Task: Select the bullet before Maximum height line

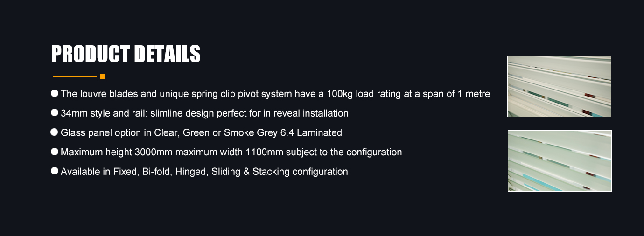Action: [55, 152]
